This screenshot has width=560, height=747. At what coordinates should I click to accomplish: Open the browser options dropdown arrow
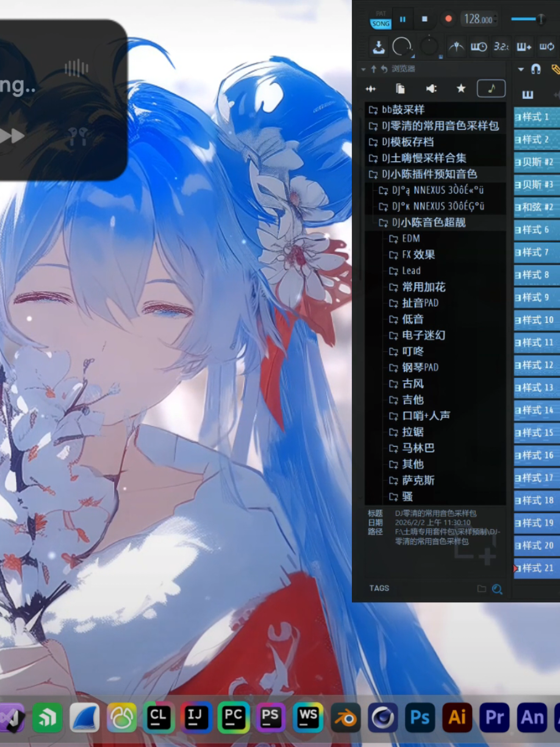tap(364, 70)
